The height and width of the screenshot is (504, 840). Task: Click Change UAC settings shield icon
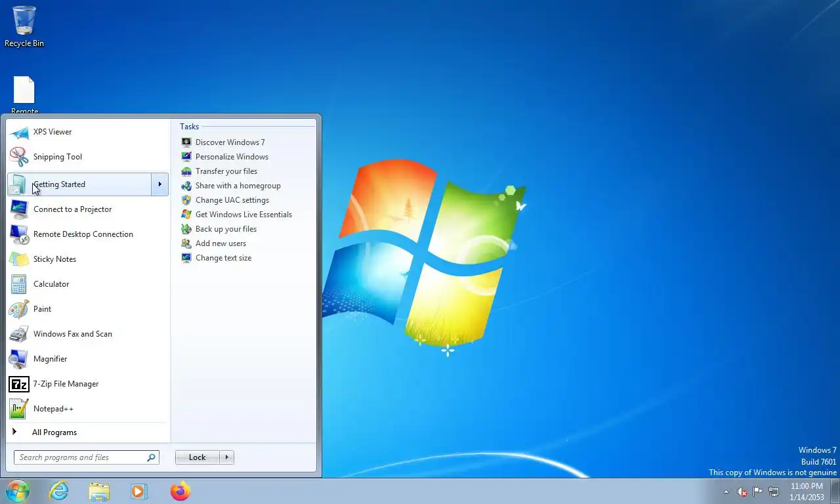click(186, 200)
